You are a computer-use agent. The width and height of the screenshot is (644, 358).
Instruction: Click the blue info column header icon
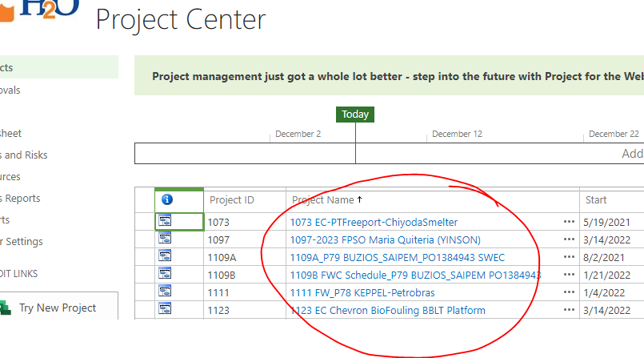pyautogui.click(x=167, y=200)
